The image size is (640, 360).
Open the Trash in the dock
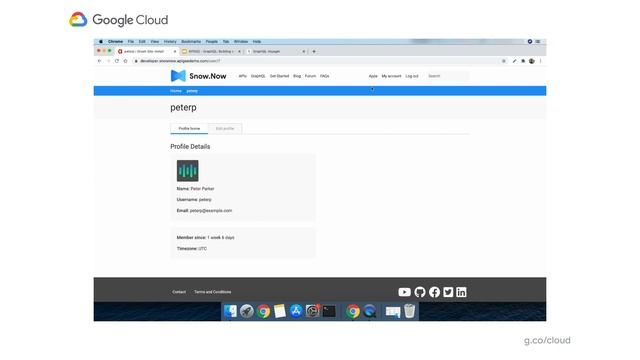coord(409,311)
